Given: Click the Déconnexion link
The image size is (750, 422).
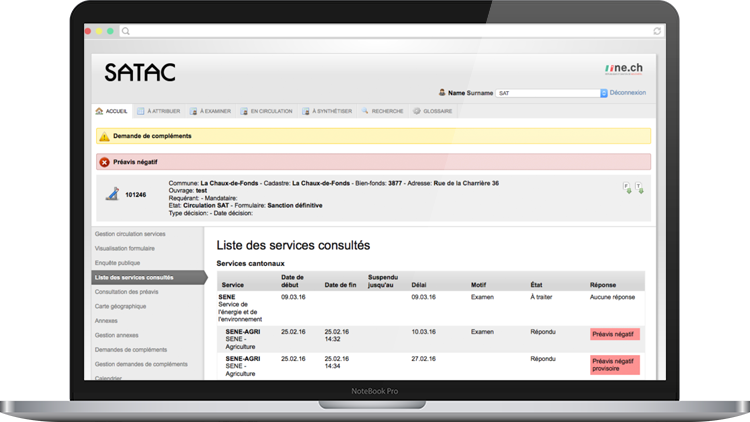Looking at the screenshot, I should (x=628, y=93).
